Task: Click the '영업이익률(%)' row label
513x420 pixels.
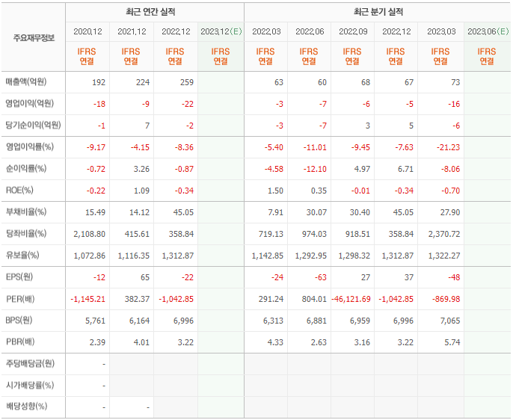Action: (x=29, y=147)
